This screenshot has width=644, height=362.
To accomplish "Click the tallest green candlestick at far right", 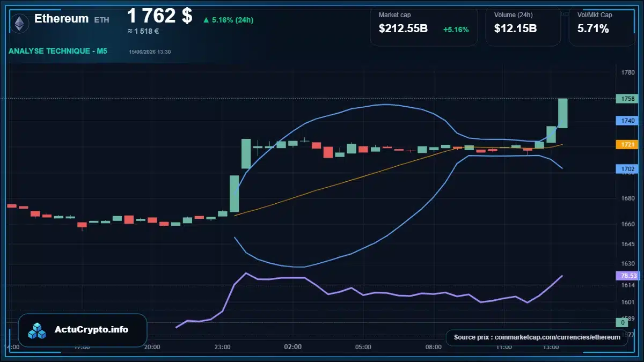I will tap(563, 113).
